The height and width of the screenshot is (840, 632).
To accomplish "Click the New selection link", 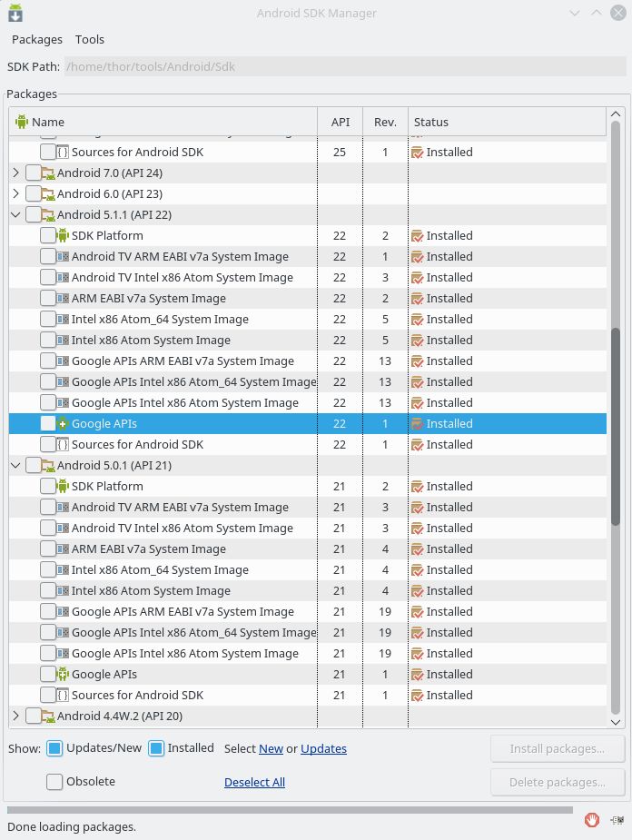I will [271, 749].
